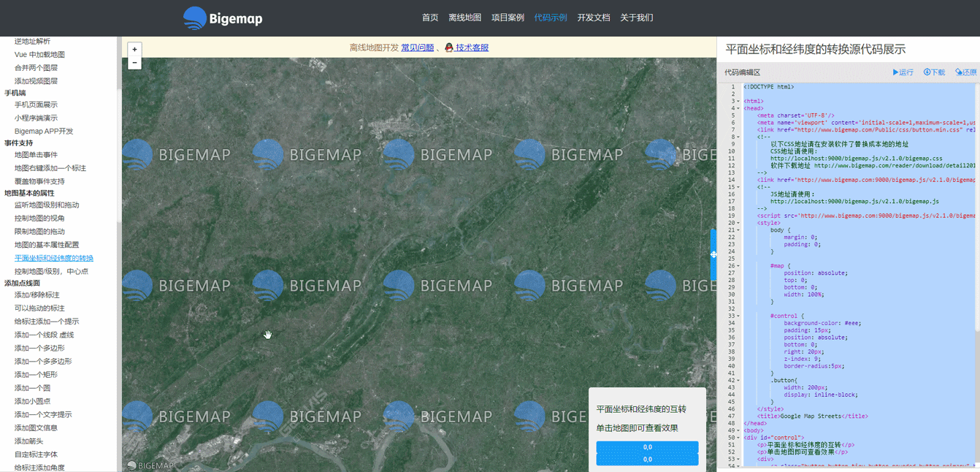Select 添加一个线段 虚线 example
This screenshot has width=980, height=472.
point(44,335)
